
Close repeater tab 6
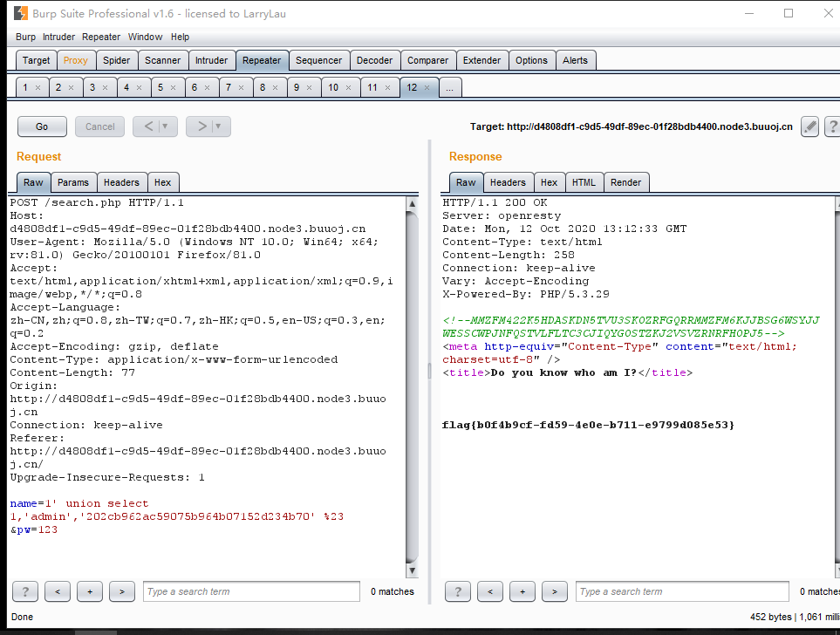207,87
